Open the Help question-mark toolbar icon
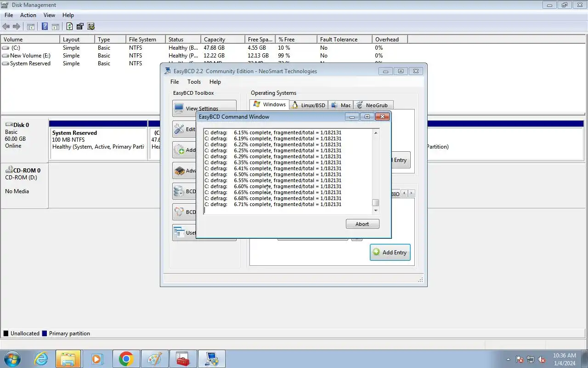 tap(45, 27)
